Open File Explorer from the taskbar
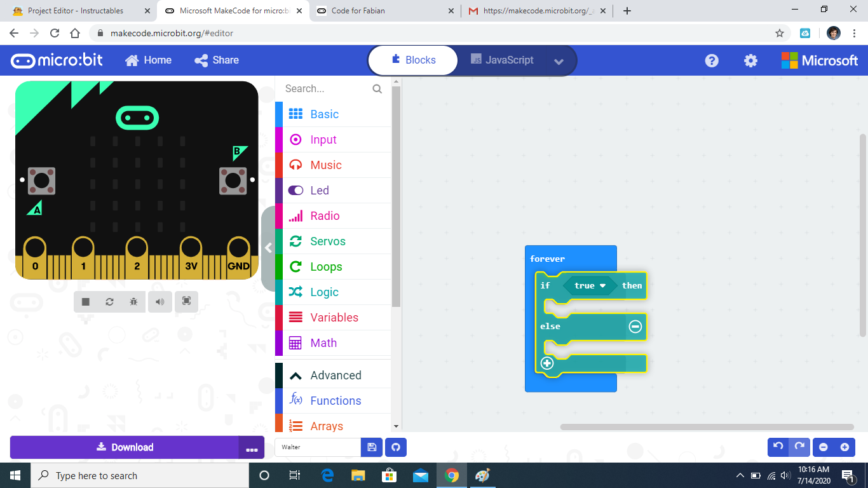868x488 pixels. coord(358,475)
